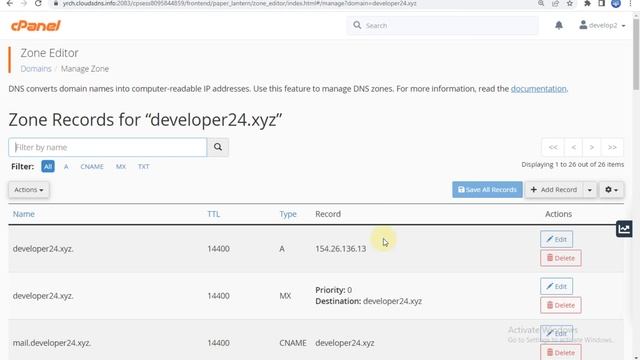Go forward with the browser arrow
Viewport: 640px width, 360px height.
[x=24, y=3]
